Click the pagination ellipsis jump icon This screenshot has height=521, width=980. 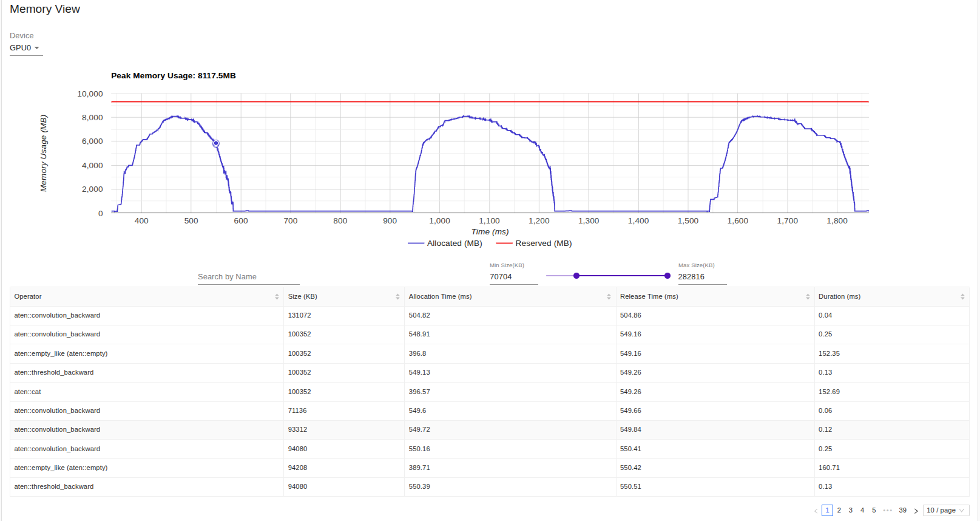click(x=888, y=511)
